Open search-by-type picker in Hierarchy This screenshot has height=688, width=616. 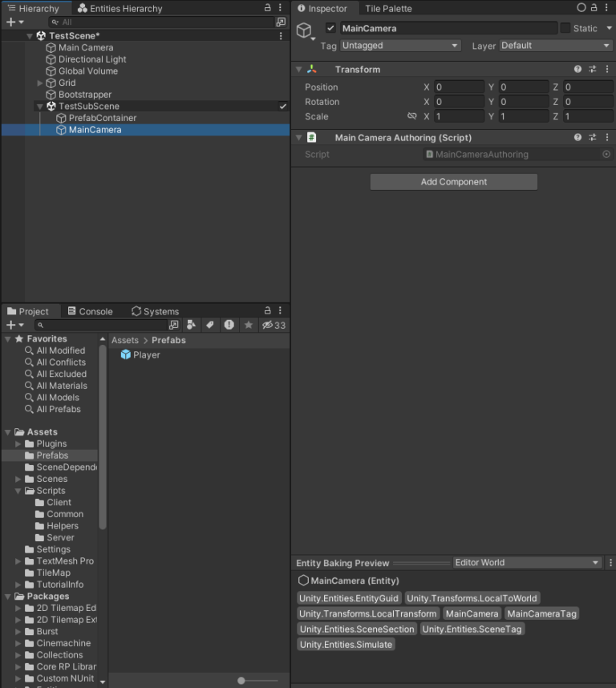281,22
